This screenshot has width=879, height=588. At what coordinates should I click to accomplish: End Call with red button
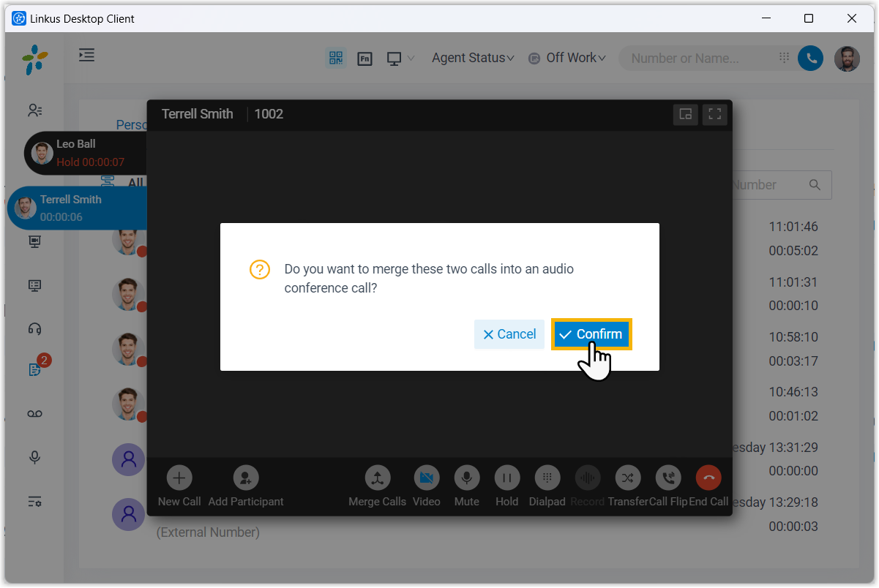[708, 478]
